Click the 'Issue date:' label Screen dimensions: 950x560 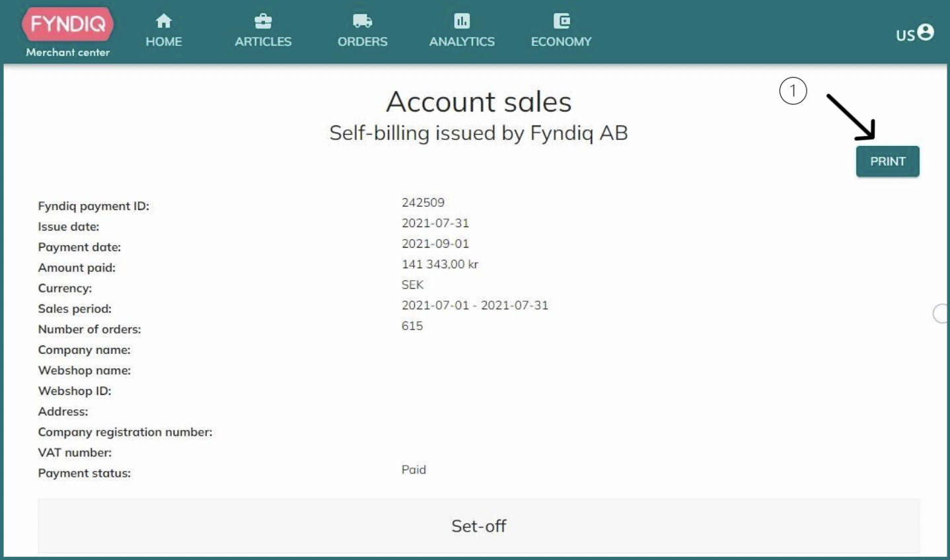click(68, 227)
